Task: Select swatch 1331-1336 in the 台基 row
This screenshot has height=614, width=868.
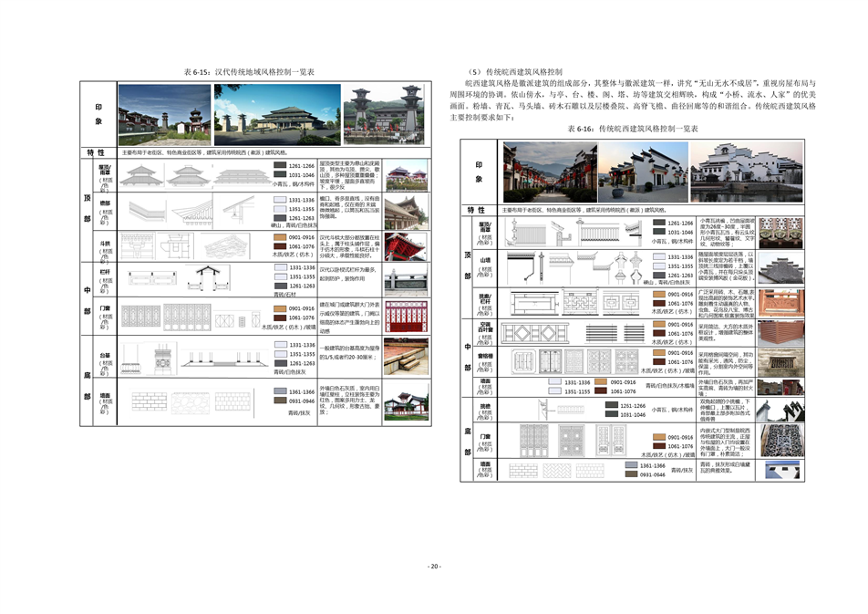Action: click(x=280, y=344)
